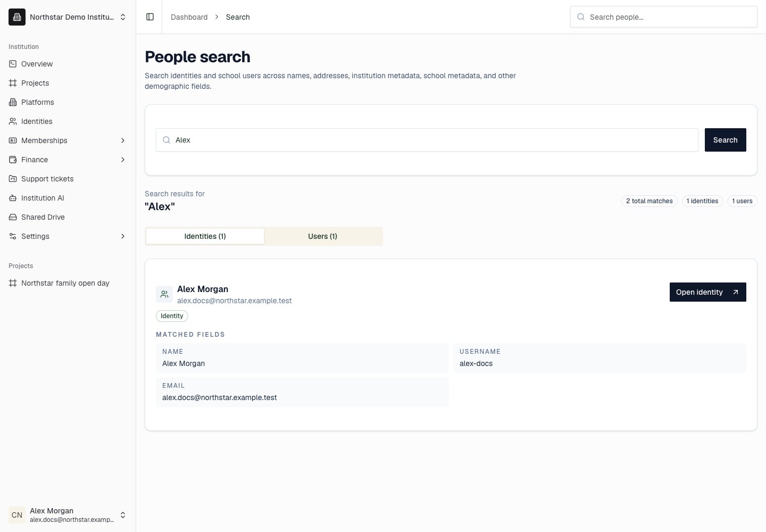
Task: Click the magnifier in top search box
Action: [581, 17]
